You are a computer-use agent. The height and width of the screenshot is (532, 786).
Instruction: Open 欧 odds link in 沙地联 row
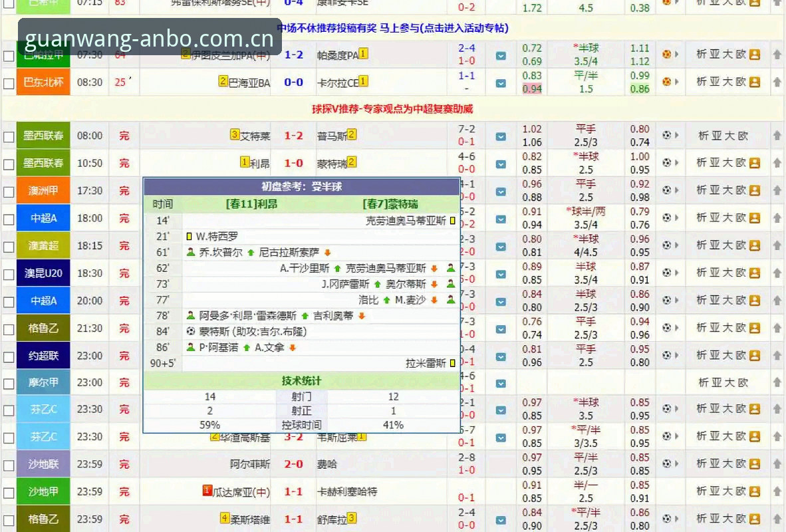[x=741, y=464]
